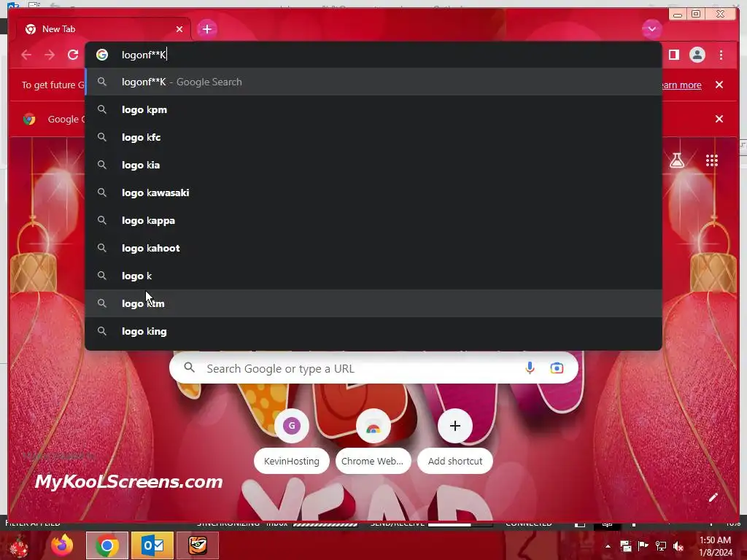Viewport: 747px width, 560px height.
Task: Click the 'Search Google or type a URL' box
Action: click(373, 368)
